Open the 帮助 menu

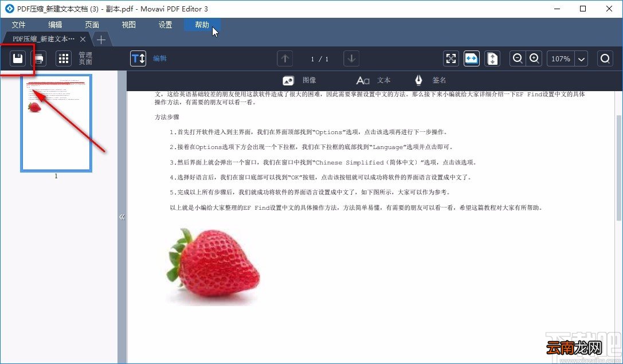click(x=202, y=25)
